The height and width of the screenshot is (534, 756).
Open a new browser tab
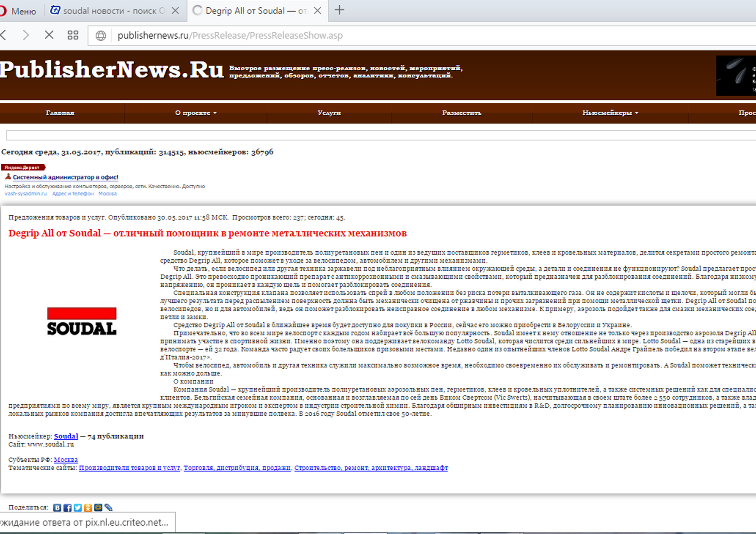tap(339, 10)
